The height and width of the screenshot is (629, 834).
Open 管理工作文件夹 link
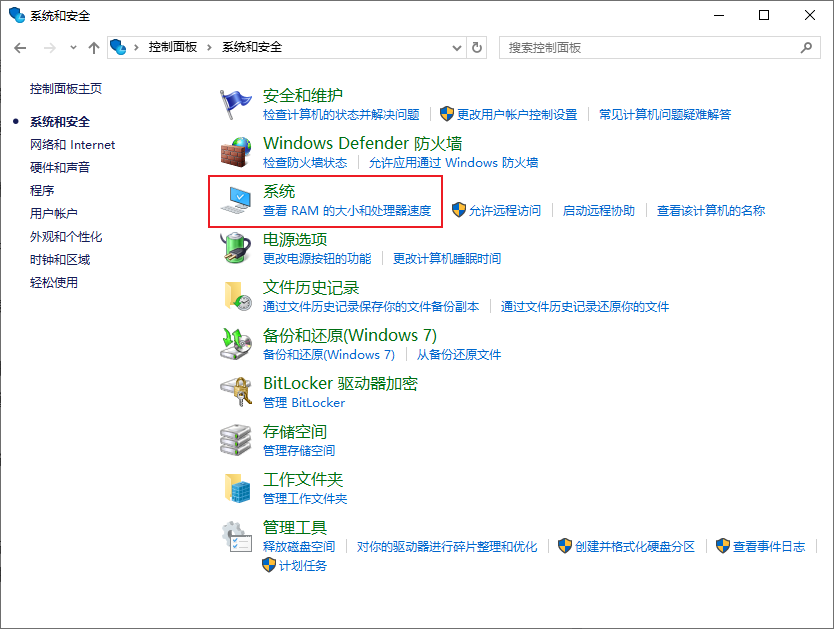[x=305, y=499]
